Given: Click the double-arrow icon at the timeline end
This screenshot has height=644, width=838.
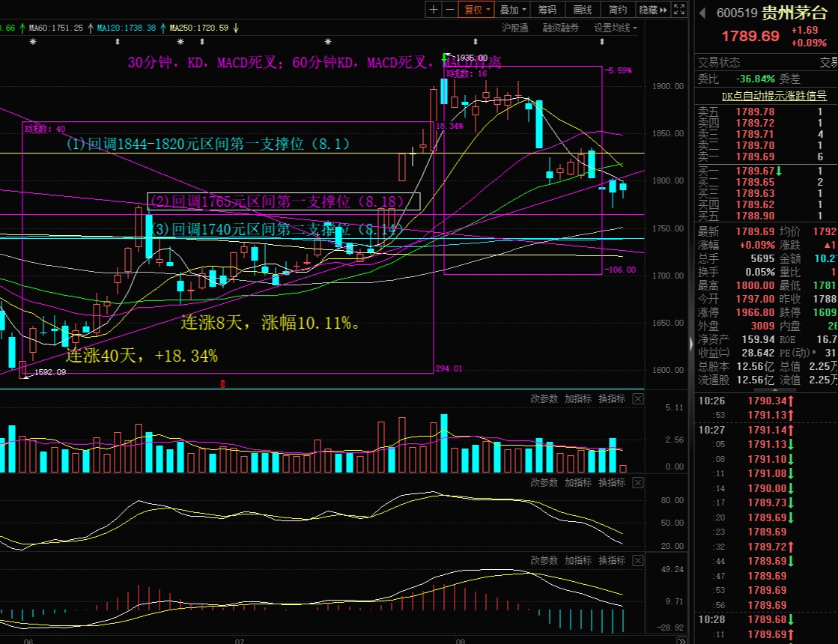Looking at the screenshot, I should pyautogui.click(x=681, y=640).
